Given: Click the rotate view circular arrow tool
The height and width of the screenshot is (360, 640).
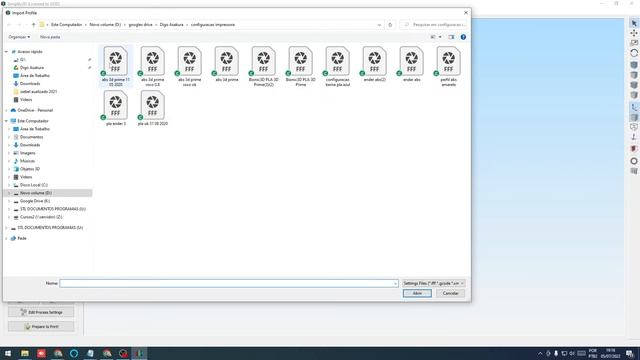Looking at the screenshot, I should 634,53.
